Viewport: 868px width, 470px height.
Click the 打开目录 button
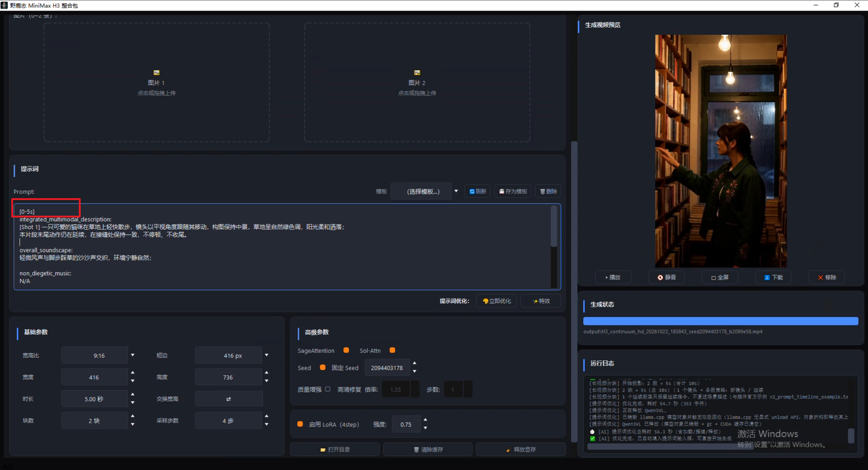335,449
